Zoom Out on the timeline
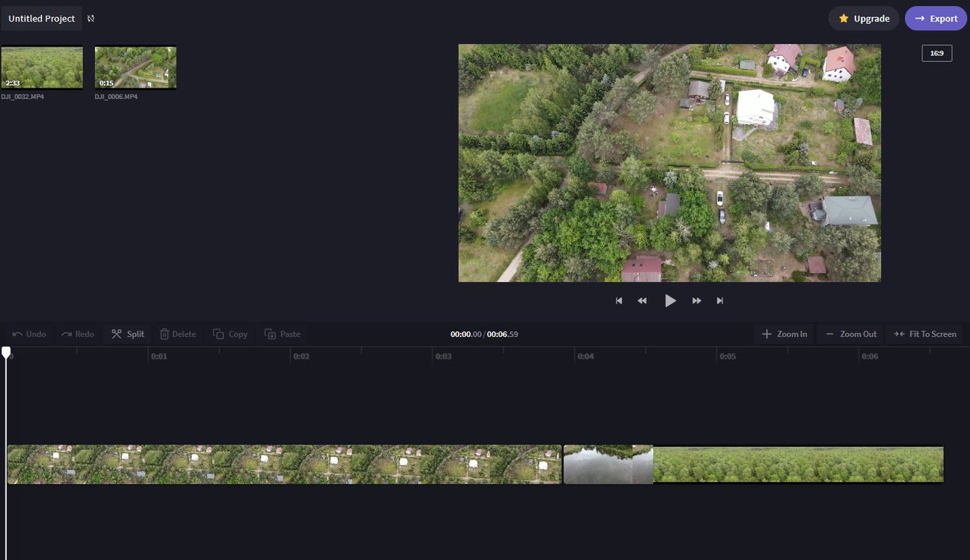The image size is (970, 560). coord(851,334)
